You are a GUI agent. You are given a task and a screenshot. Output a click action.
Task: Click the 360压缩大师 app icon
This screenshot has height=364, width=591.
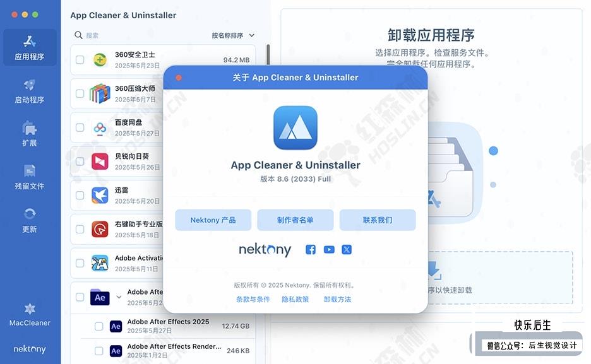pyautogui.click(x=100, y=93)
